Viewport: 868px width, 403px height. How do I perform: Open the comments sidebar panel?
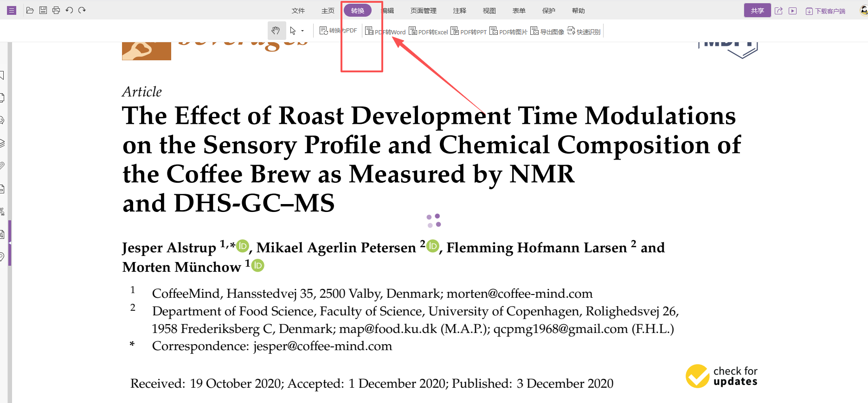click(x=2, y=120)
